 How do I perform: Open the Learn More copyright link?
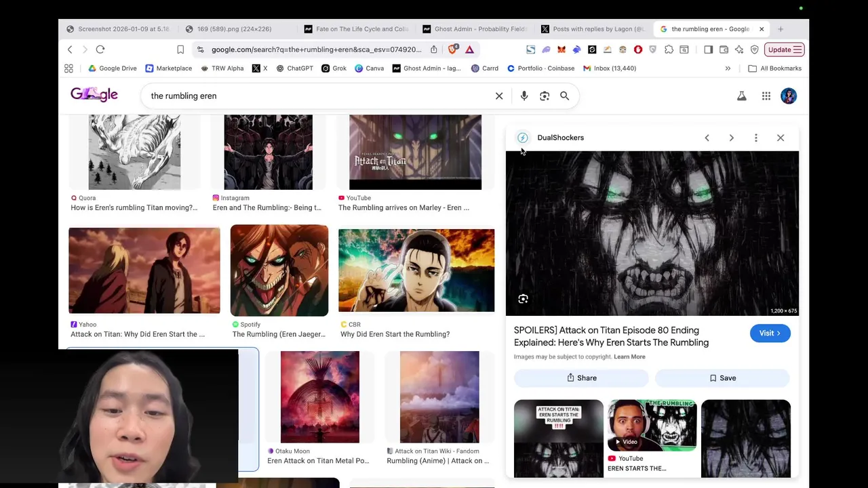(629, 357)
